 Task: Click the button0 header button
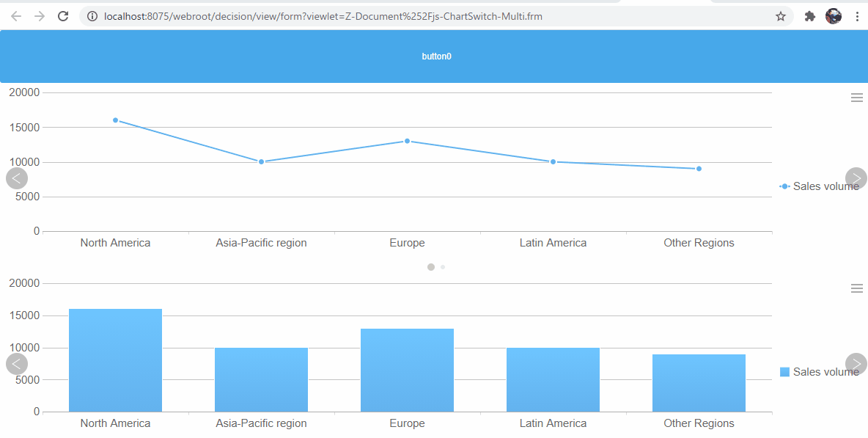tap(436, 56)
